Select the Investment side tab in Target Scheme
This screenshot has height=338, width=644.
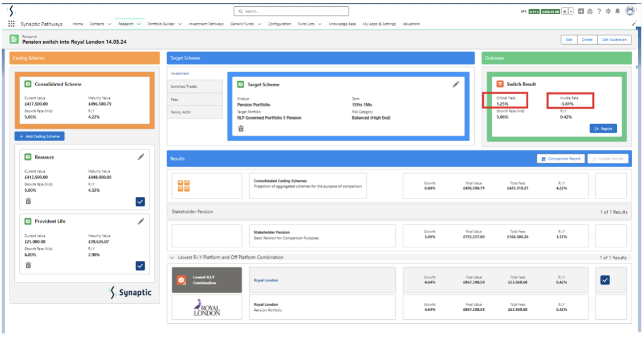[195, 74]
